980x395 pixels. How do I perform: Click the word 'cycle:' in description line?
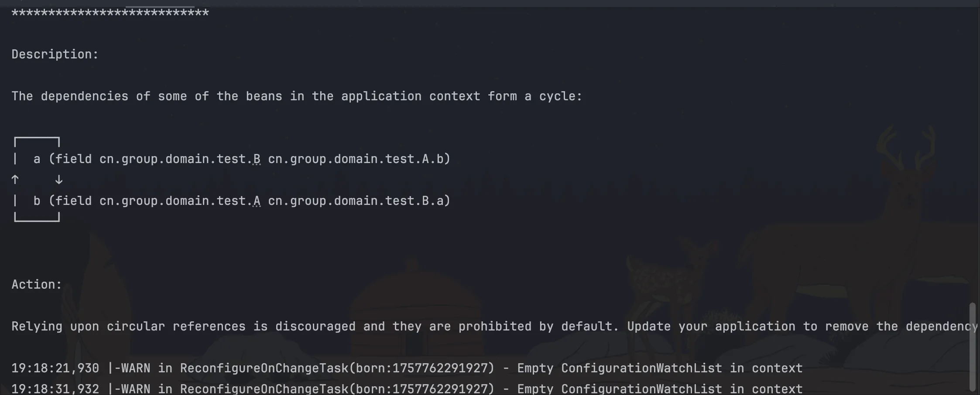pyautogui.click(x=561, y=96)
